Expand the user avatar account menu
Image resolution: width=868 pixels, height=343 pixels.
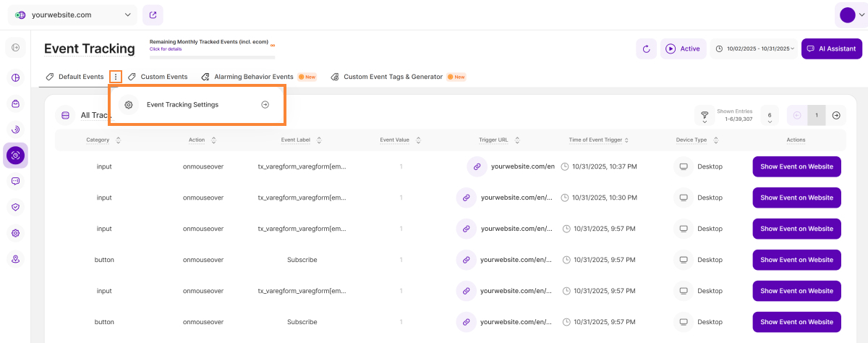[x=851, y=14]
